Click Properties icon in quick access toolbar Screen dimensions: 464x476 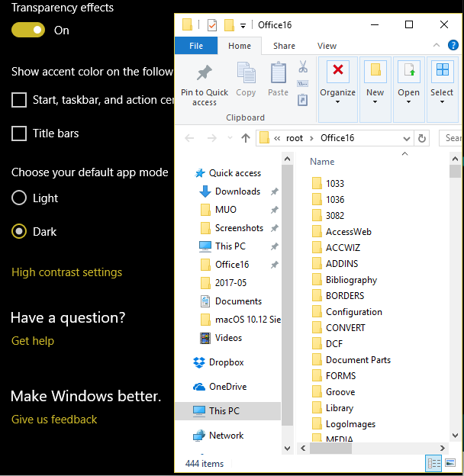(x=212, y=25)
